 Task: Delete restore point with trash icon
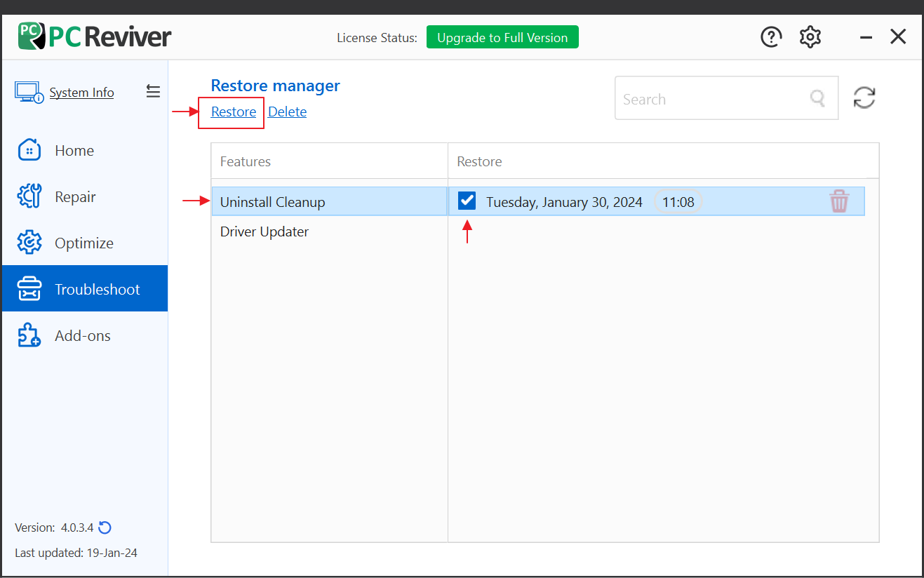(x=839, y=201)
